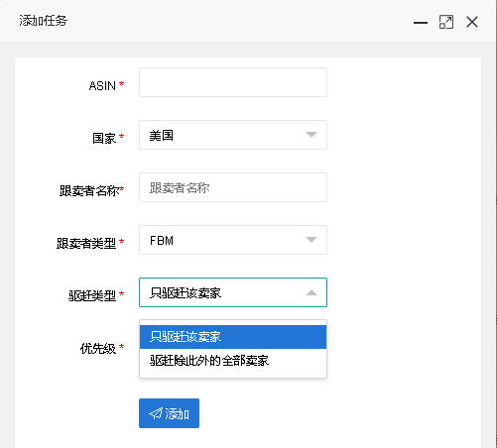Click the 添加 submit button

[169, 413]
